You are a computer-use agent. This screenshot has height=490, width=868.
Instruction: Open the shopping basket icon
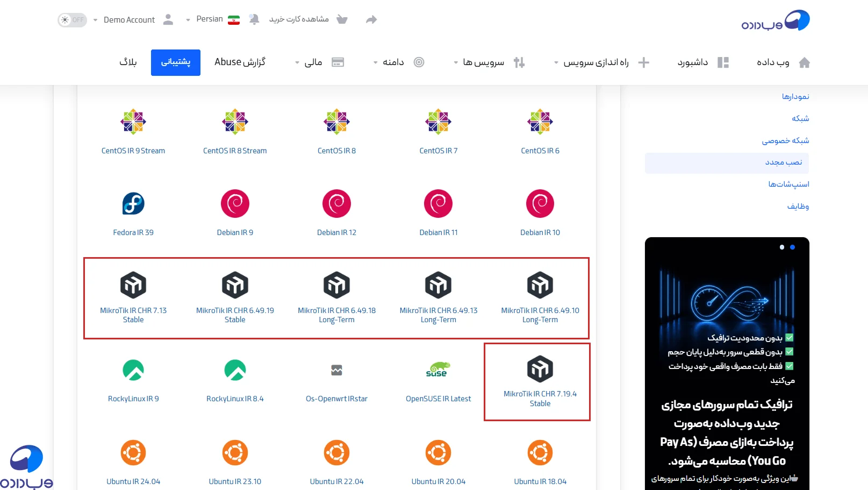coord(342,19)
